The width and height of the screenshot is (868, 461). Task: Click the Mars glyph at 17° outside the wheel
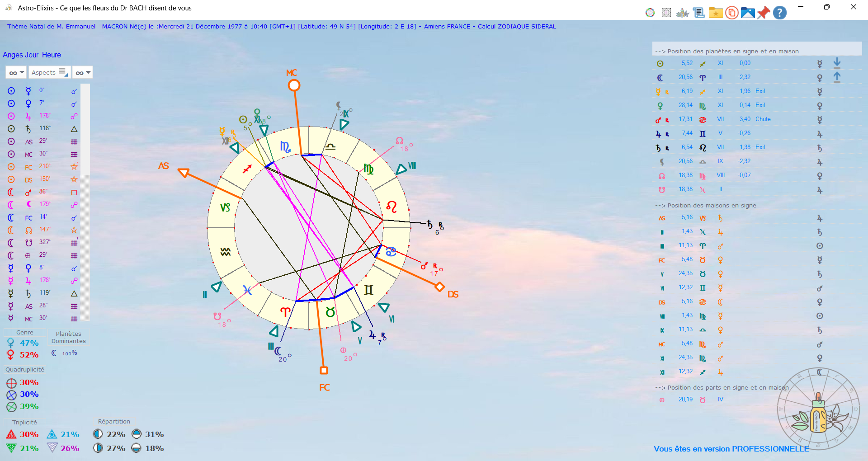[x=424, y=266]
